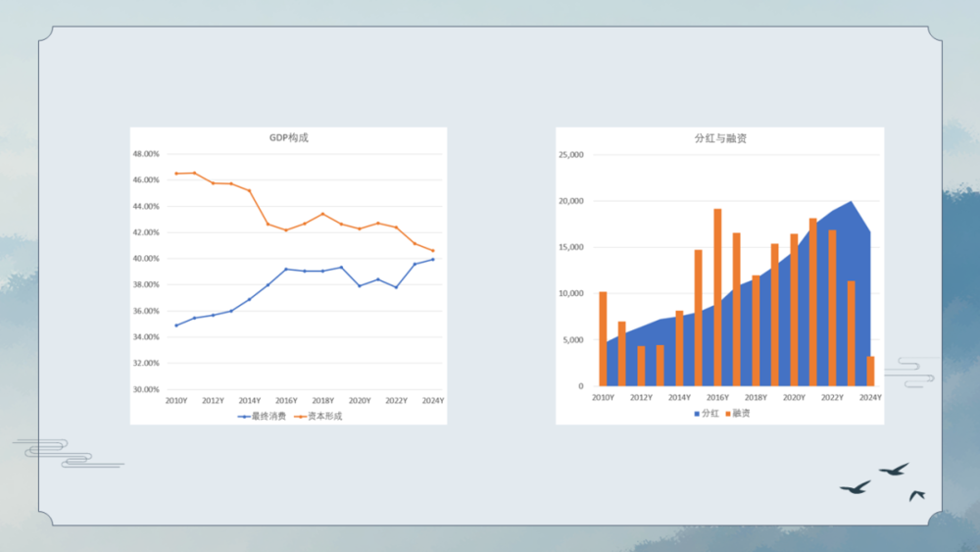Select the flying birds graphic
This screenshot has height=552, width=980.
pos(883,480)
